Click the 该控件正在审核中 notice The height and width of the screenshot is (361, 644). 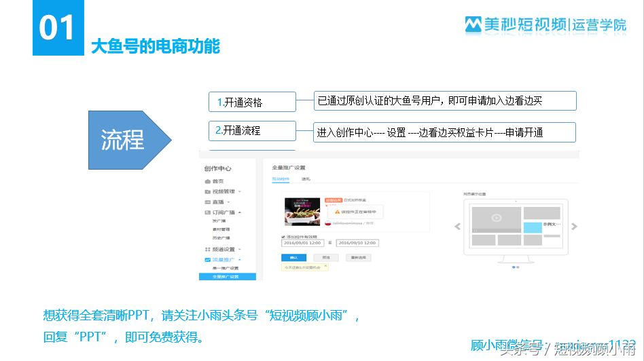[355, 212]
